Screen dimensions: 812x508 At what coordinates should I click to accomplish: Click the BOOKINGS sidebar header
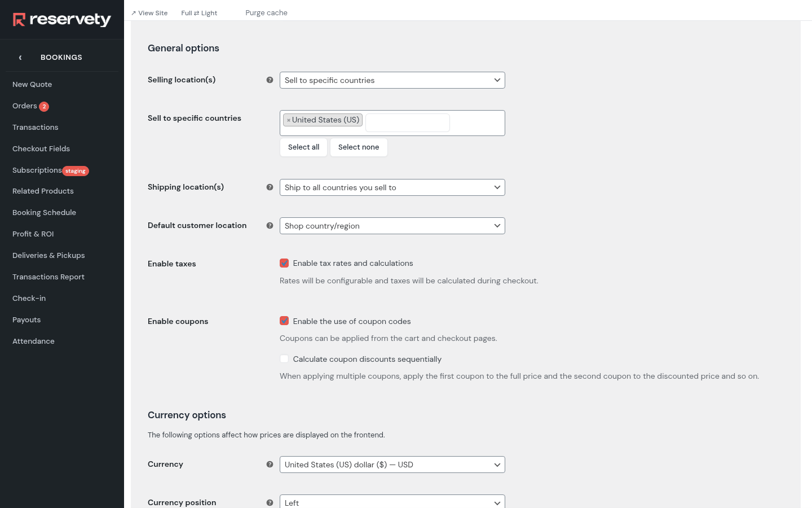point(61,58)
